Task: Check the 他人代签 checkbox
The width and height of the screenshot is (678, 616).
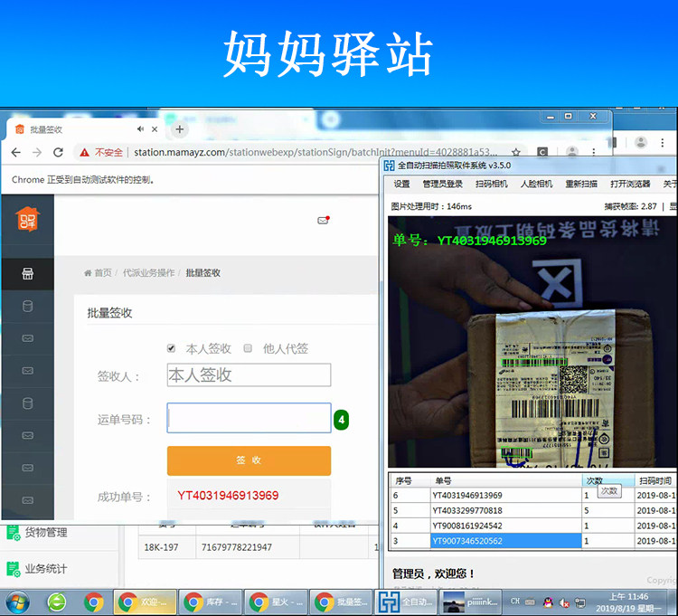Action: [x=248, y=348]
